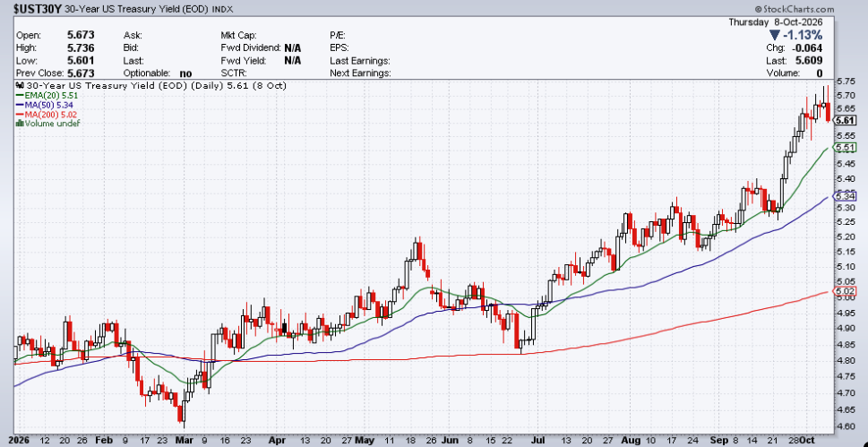This screenshot has width=868, height=447.
Task: Click the red MA(200) line swatch in the legend
Action: (19, 114)
